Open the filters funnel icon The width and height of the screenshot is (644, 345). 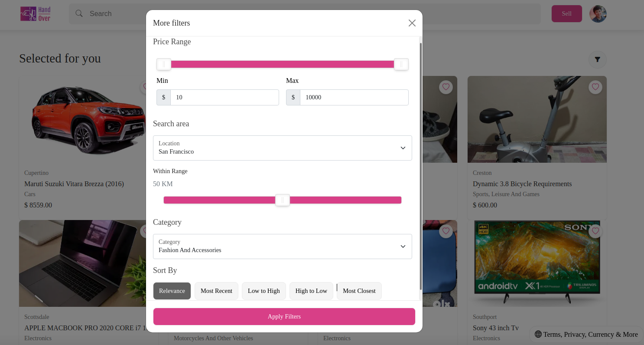597,59
